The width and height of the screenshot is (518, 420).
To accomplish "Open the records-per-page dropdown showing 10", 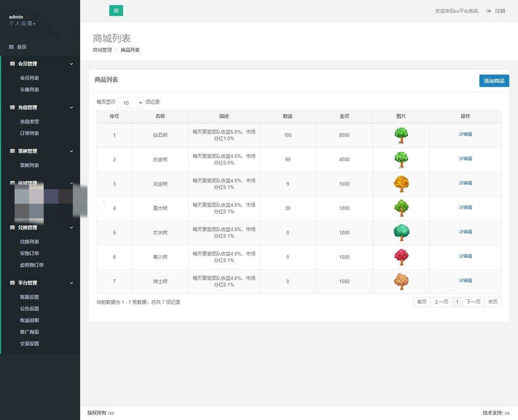I will tap(130, 103).
